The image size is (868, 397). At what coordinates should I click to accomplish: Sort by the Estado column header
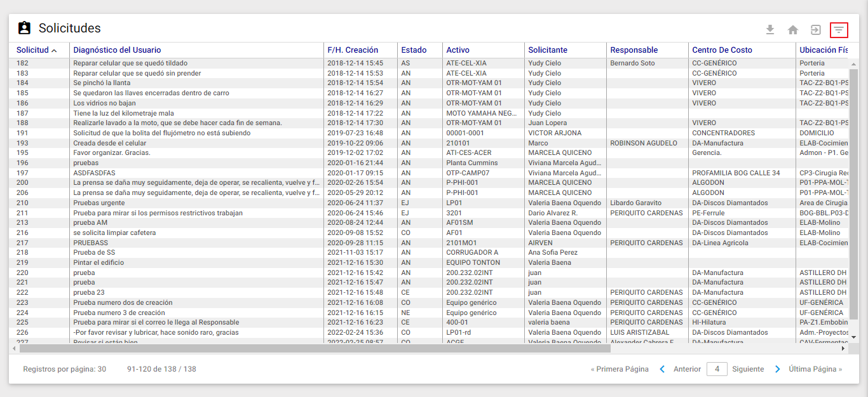pos(414,50)
